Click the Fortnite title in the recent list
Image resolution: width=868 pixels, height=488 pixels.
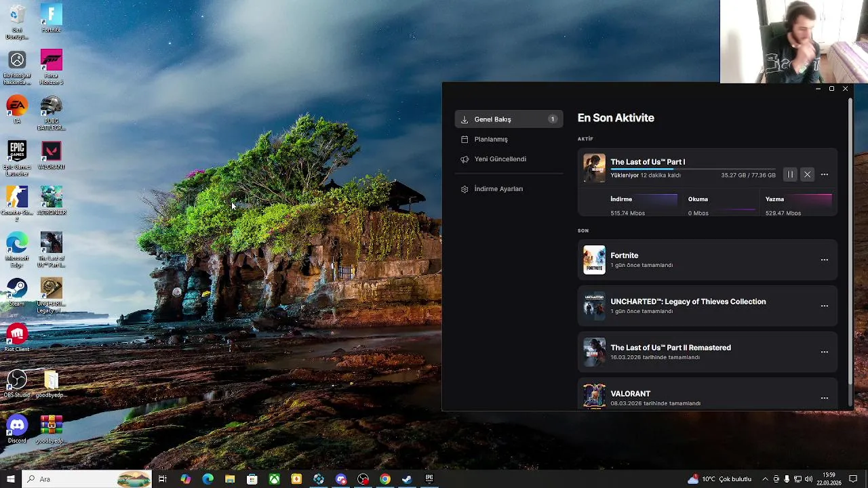click(625, 256)
